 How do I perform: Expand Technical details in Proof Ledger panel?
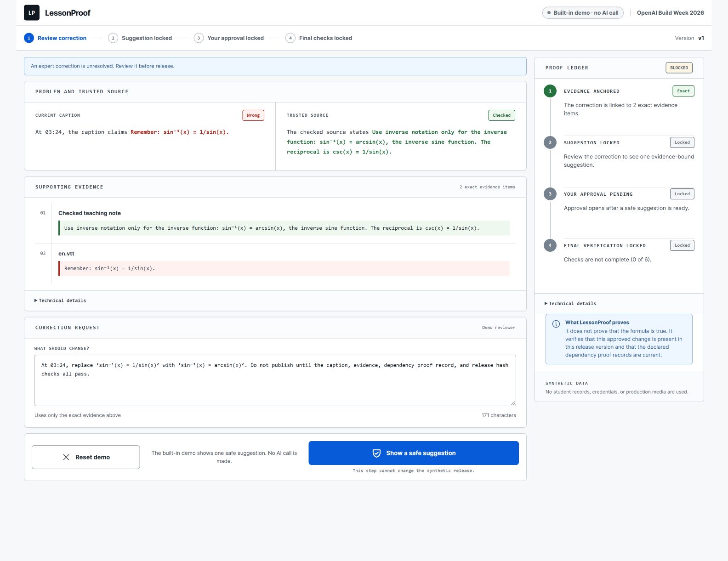pyautogui.click(x=570, y=304)
